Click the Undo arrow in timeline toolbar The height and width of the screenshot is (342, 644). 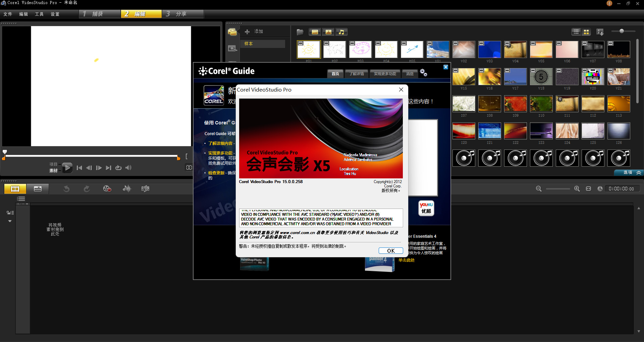point(66,189)
